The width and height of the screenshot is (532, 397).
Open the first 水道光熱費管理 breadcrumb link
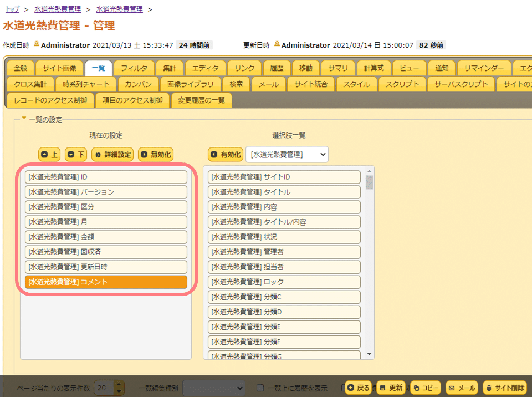point(58,9)
